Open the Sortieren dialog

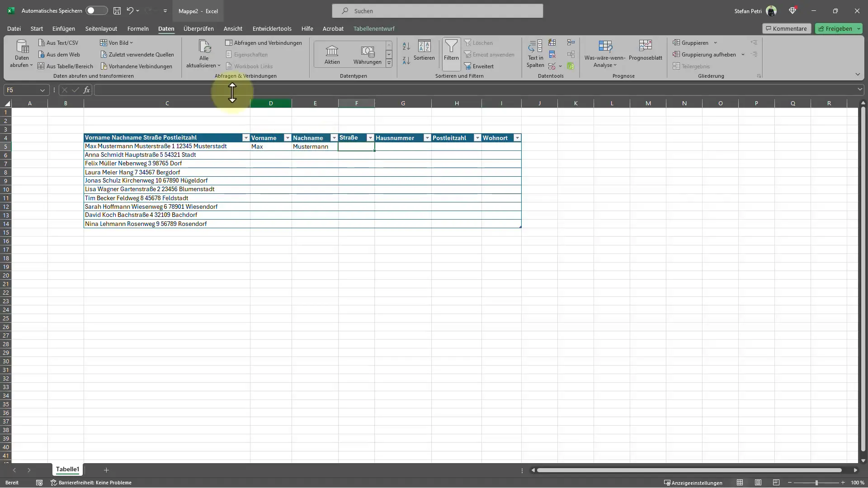pyautogui.click(x=424, y=50)
